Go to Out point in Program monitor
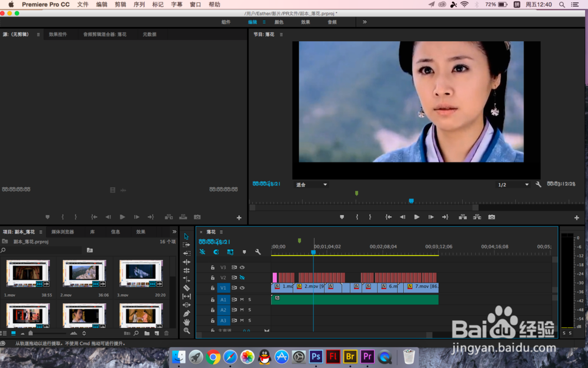Image resolution: width=588 pixels, height=368 pixels. point(445,217)
